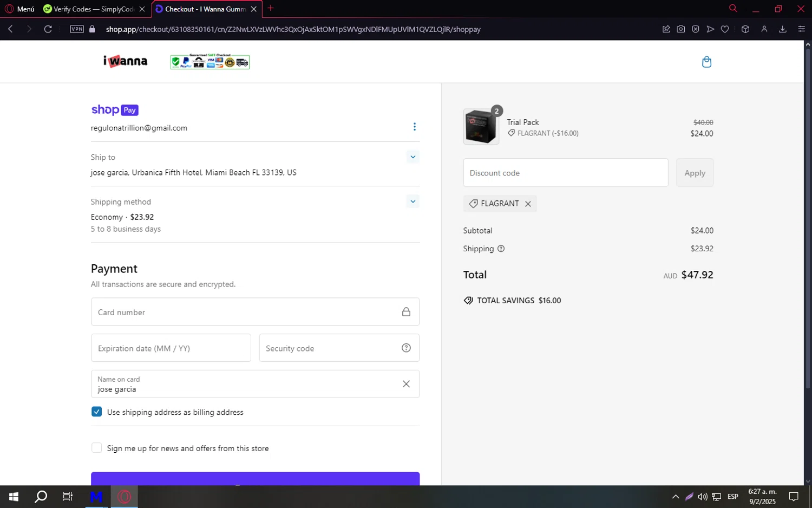This screenshot has width=812, height=508.
Task: Open the notification center icon
Action: (x=794, y=497)
